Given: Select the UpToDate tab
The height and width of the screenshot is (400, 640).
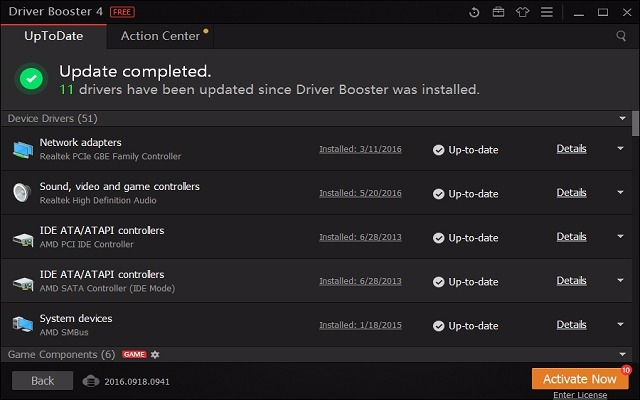Looking at the screenshot, I should coord(53,36).
